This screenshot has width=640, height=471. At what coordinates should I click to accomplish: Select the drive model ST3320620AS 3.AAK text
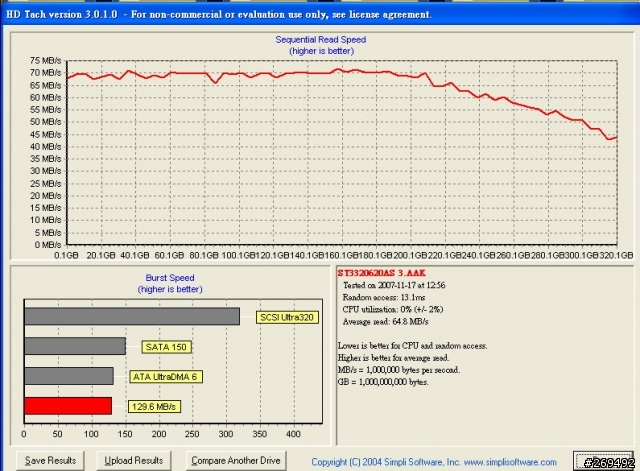pos(381,273)
